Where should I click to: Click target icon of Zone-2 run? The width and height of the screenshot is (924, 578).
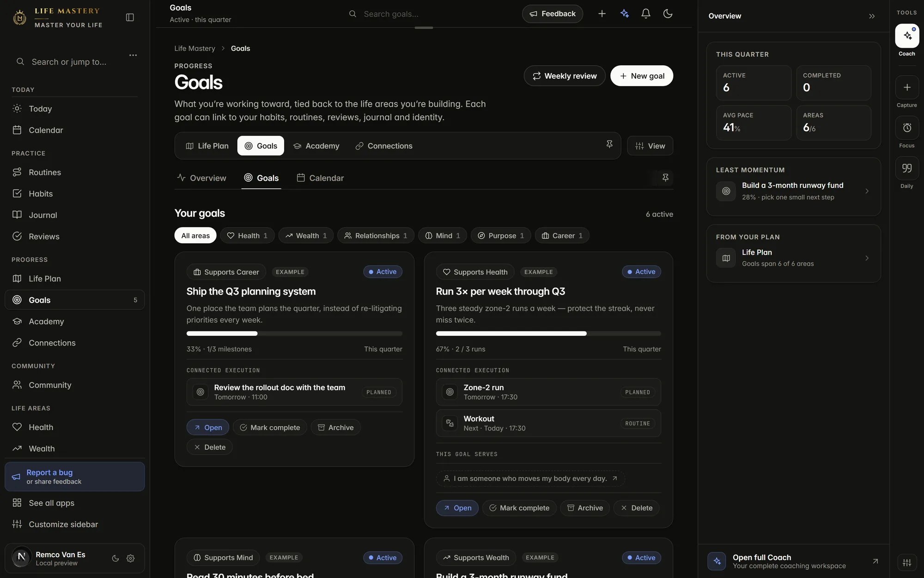pyautogui.click(x=450, y=392)
